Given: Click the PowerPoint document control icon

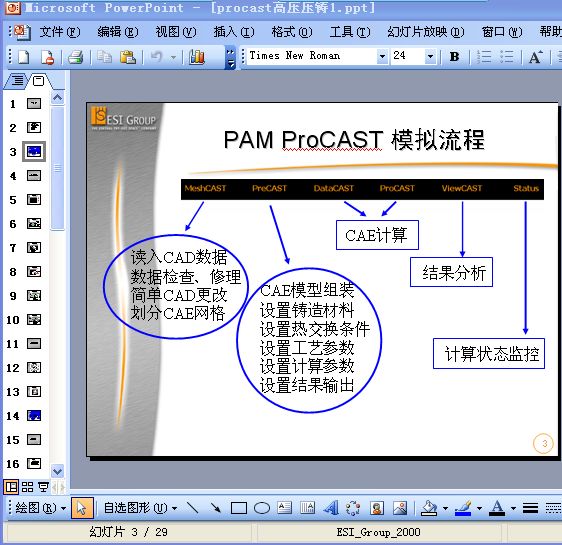Looking at the screenshot, I should pyautogui.click(x=22, y=32).
